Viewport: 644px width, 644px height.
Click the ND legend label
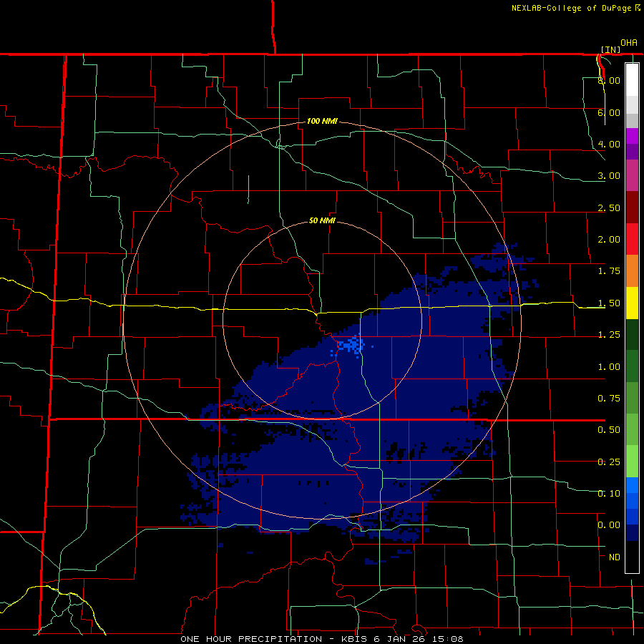615,557
